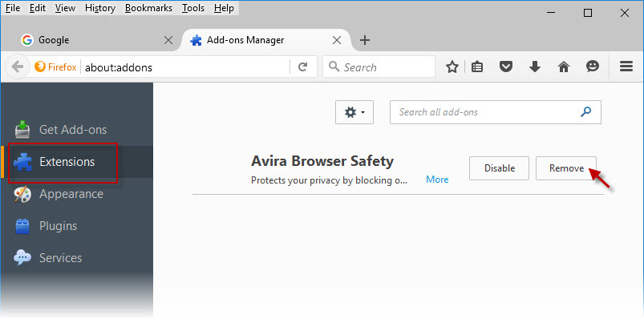Open the gear tools dropdown
The width and height of the screenshot is (644, 319).
click(x=354, y=112)
